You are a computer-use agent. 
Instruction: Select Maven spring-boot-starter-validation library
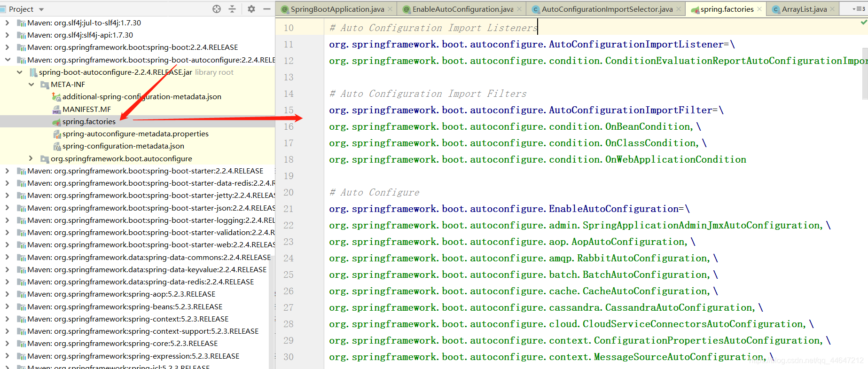(151, 232)
